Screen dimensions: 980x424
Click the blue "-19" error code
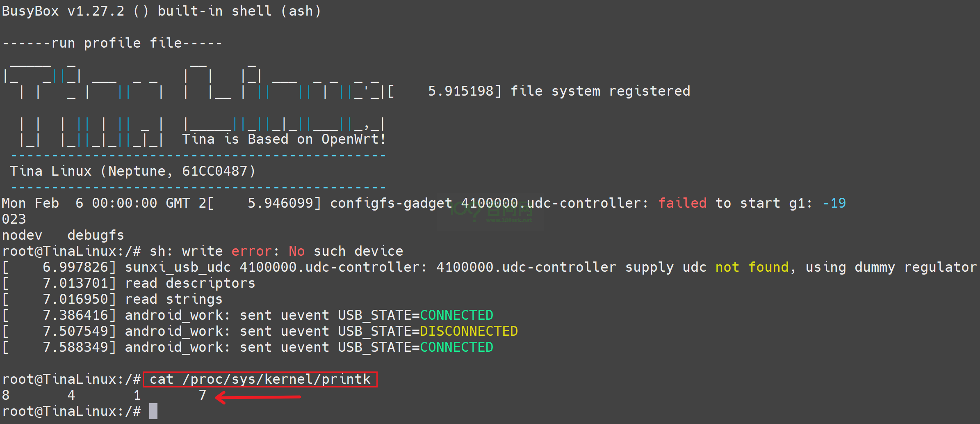click(x=834, y=203)
